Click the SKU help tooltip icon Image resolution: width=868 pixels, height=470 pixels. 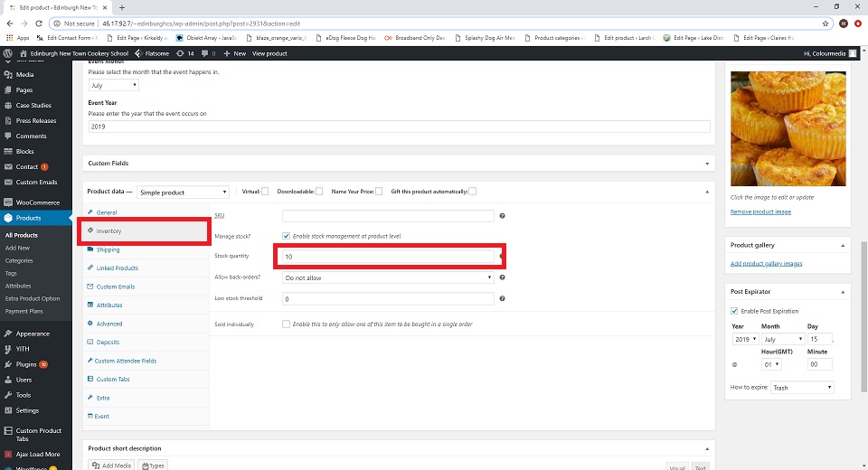[x=502, y=216]
